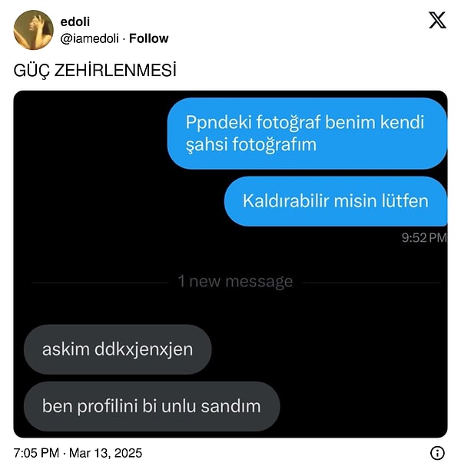This screenshot has height=476, width=461.
Task: Click the 'Kaldırabilir misin lütfen' message bubble
Action: point(336,201)
